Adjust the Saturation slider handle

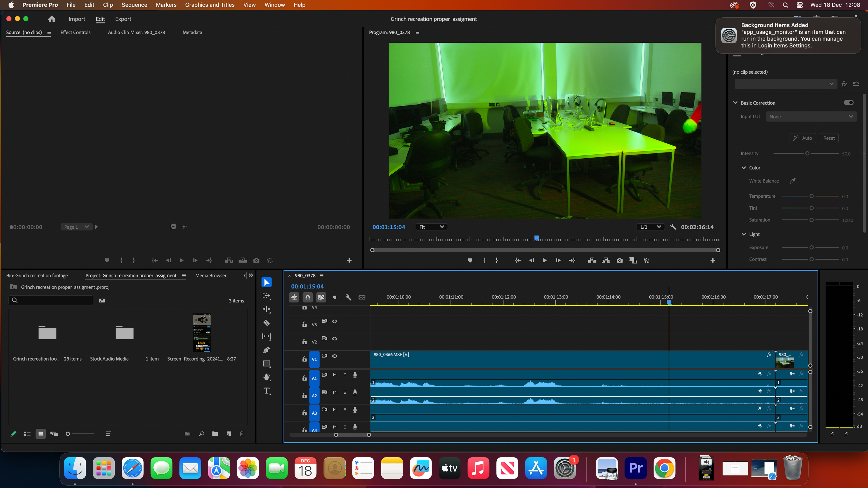811,220
